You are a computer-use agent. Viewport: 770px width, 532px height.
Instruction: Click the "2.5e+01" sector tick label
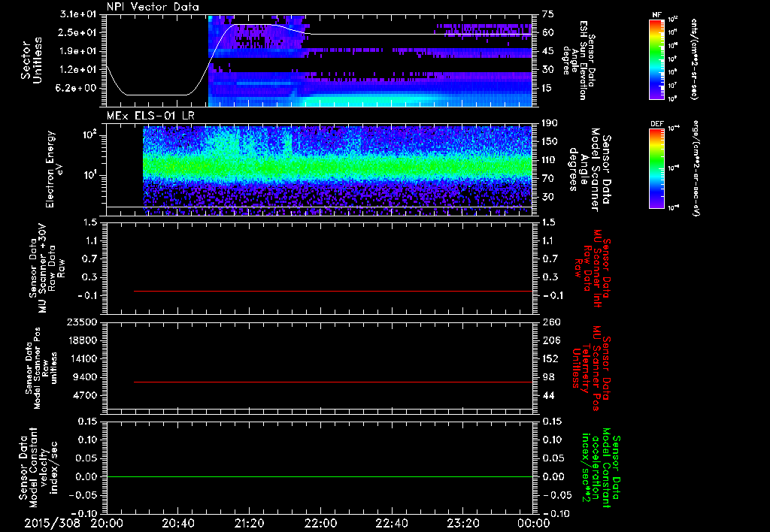77,32
